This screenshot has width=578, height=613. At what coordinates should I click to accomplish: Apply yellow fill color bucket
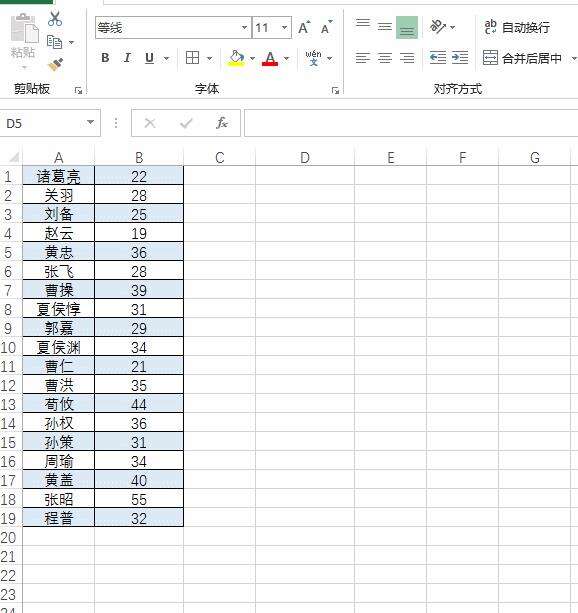click(x=237, y=58)
